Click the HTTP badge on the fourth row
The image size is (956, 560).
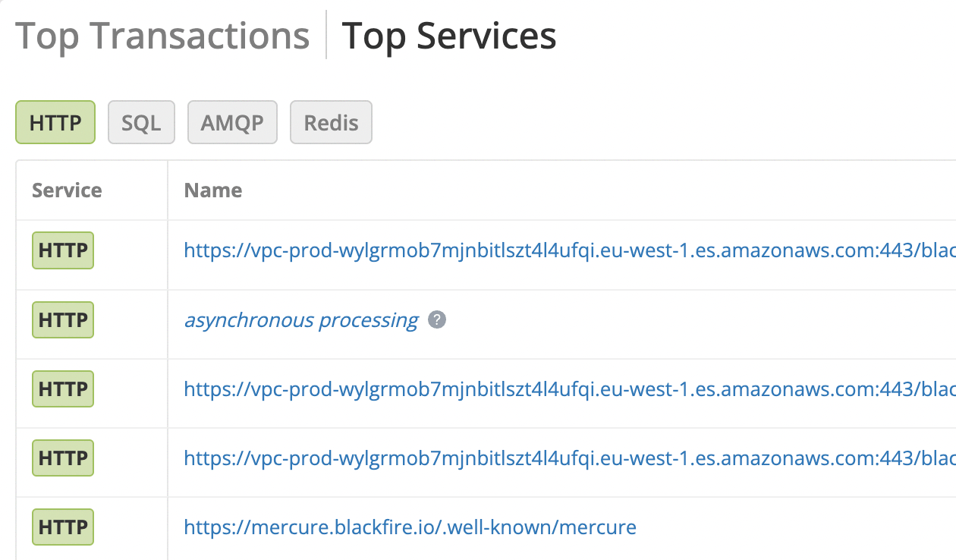[62, 458]
